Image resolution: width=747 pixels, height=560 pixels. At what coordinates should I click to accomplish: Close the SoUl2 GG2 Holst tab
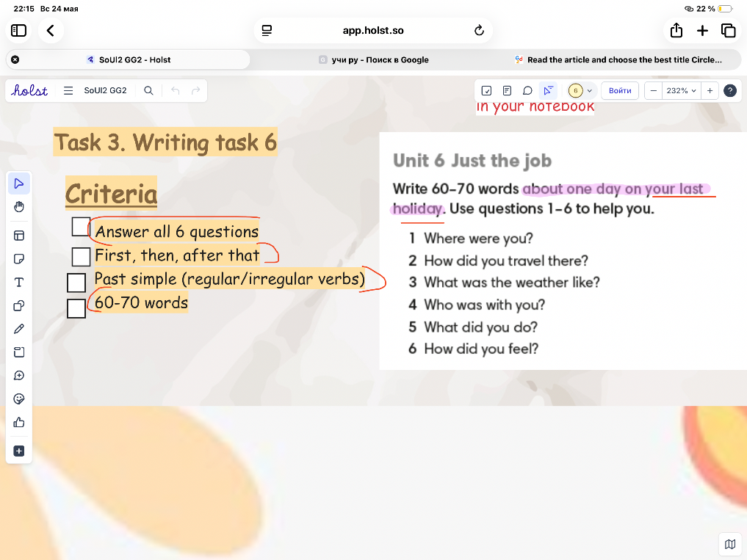[15, 60]
